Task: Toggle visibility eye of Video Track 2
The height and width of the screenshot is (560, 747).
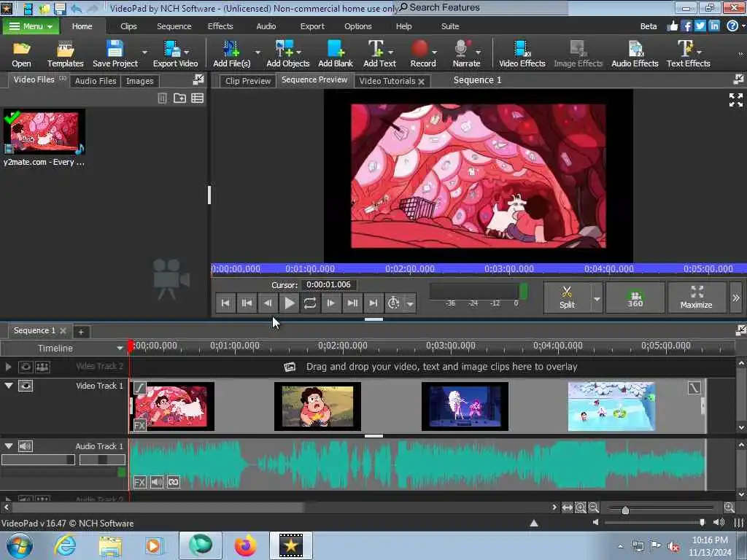Action: point(26,367)
